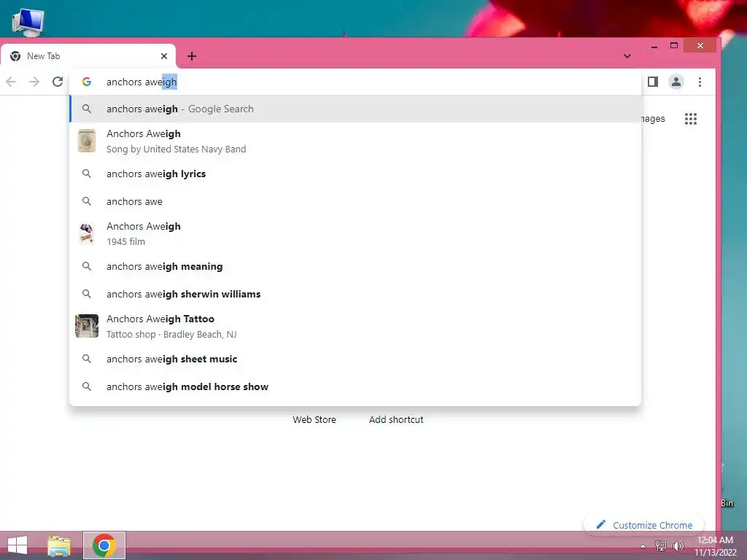Click the 1945 film poster thumbnail
The height and width of the screenshot is (560, 747).
(x=87, y=233)
